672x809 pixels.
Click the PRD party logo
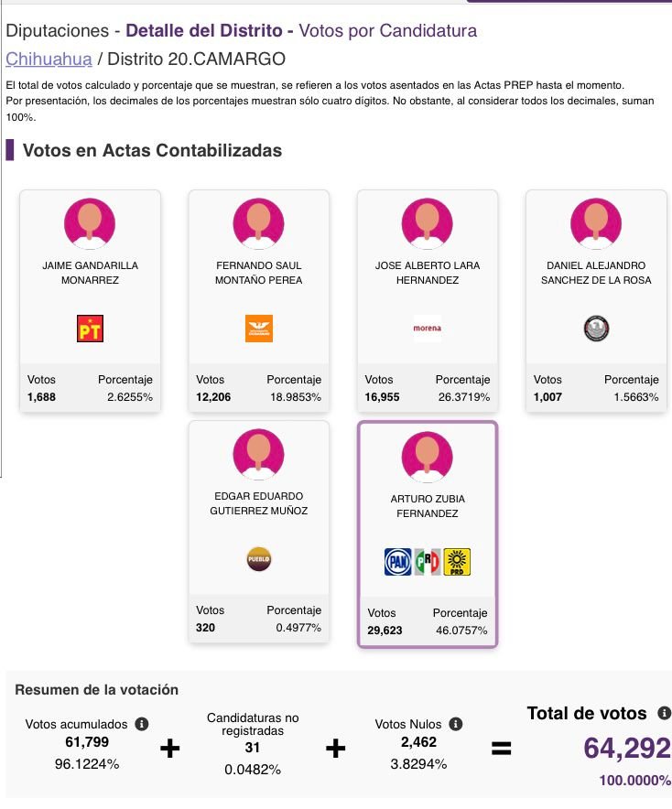coord(457,561)
